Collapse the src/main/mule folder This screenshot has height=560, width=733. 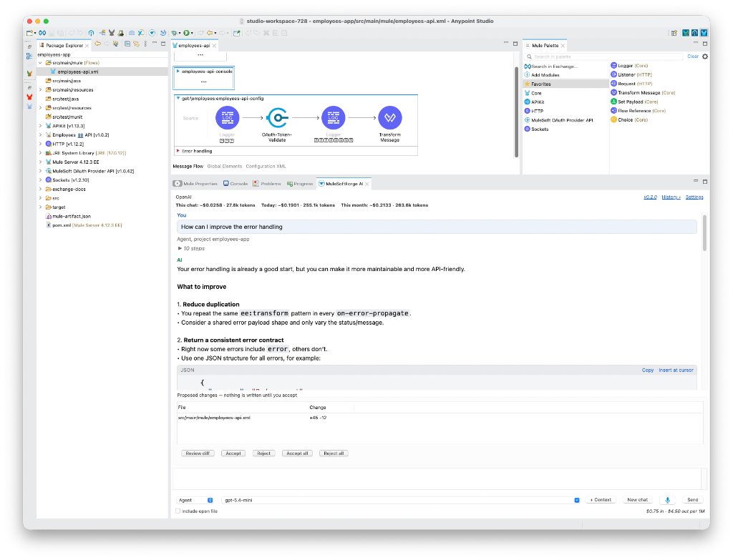tap(40, 63)
